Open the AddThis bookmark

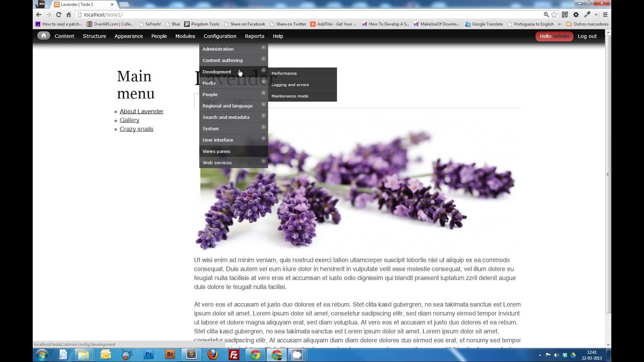click(333, 24)
